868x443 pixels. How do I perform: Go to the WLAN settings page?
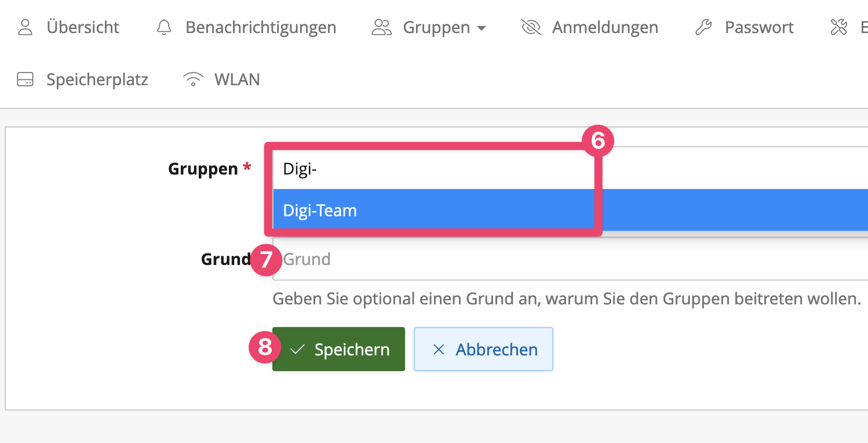[238, 79]
